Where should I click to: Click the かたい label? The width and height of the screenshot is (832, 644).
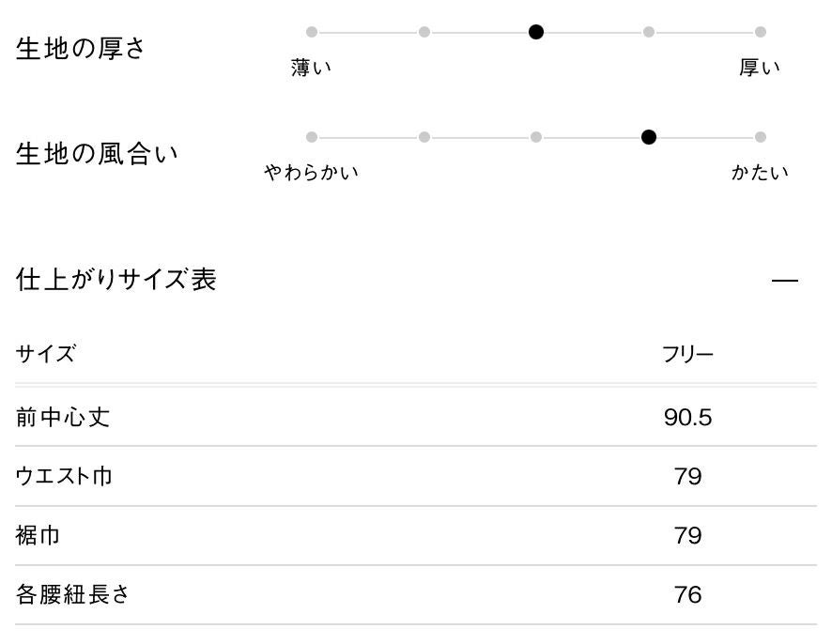click(x=760, y=173)
